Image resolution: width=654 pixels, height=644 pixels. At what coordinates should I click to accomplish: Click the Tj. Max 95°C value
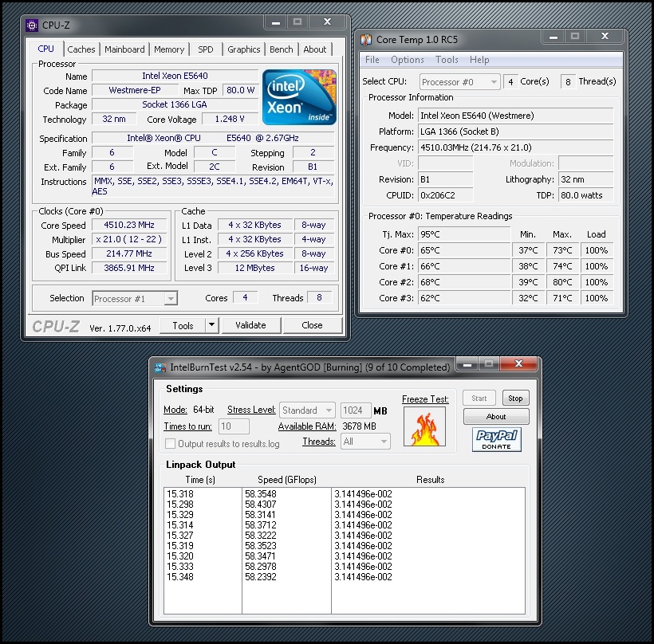[464, 234]
